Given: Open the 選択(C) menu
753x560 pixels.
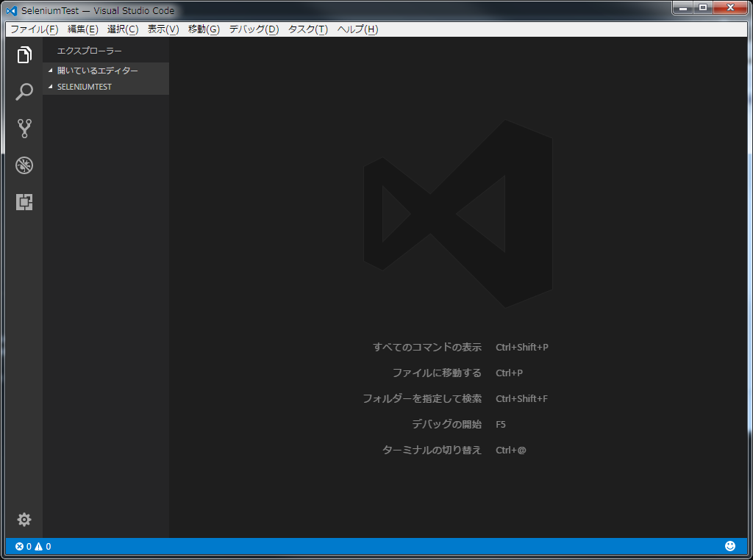Looking at the screenshot, I should [x=123, y=29].
